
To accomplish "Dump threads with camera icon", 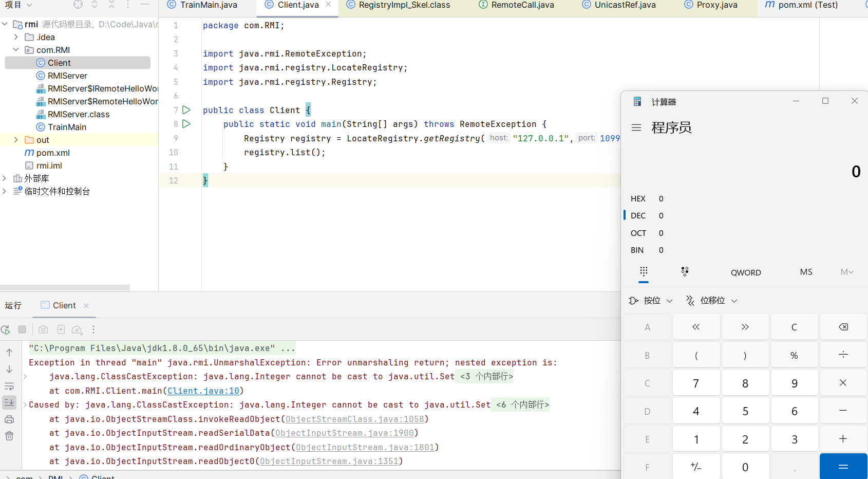I will 43,329.
